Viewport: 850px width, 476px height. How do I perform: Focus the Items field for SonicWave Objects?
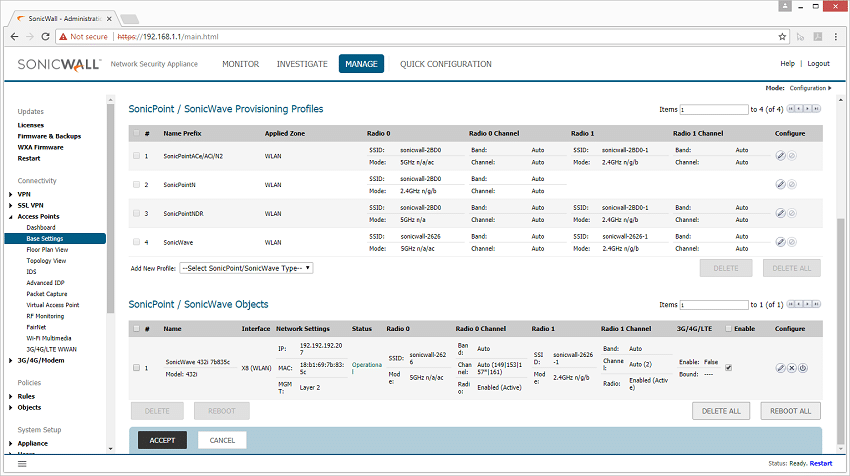pyautogui.click(x=714, y=305)
